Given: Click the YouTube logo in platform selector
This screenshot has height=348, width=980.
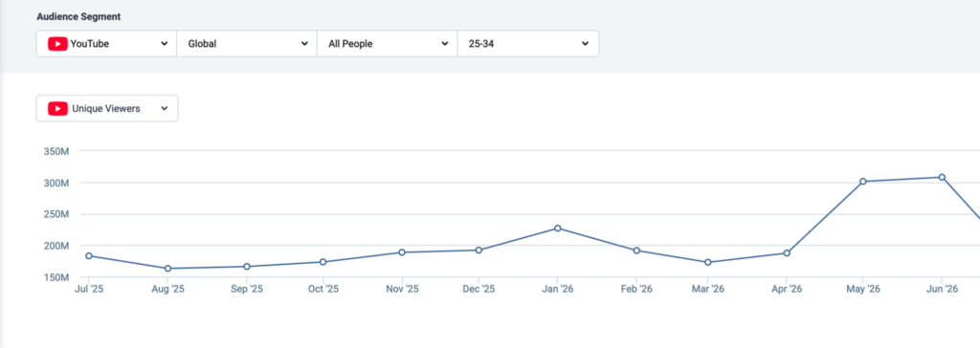Looking at the screenshot, I should coord(57,44).
